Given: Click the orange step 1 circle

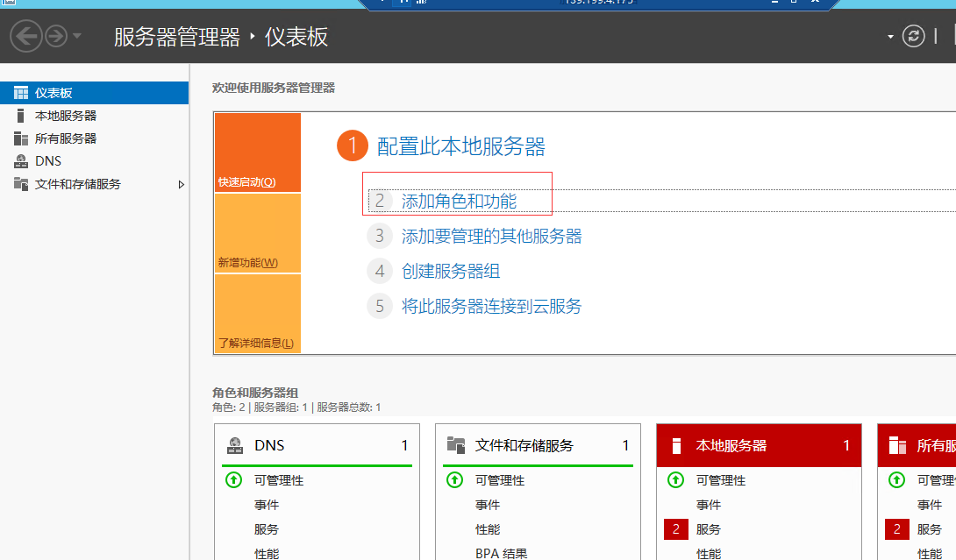Looking at the screenshot, I should click(x=353, y=145).
